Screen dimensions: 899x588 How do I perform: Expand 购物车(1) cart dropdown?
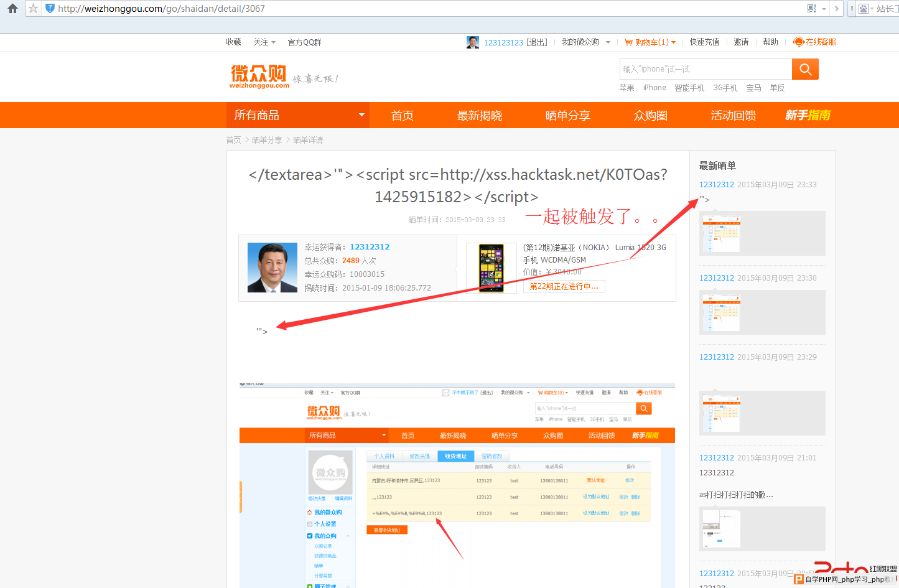654,42
